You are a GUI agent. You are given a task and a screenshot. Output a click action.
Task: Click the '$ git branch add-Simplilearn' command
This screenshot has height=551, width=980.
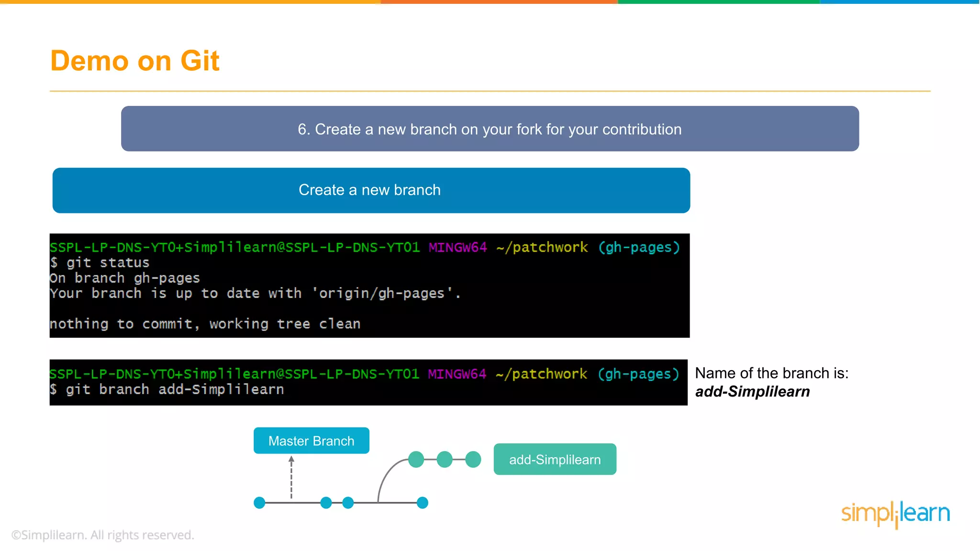[x=167, y=389]
